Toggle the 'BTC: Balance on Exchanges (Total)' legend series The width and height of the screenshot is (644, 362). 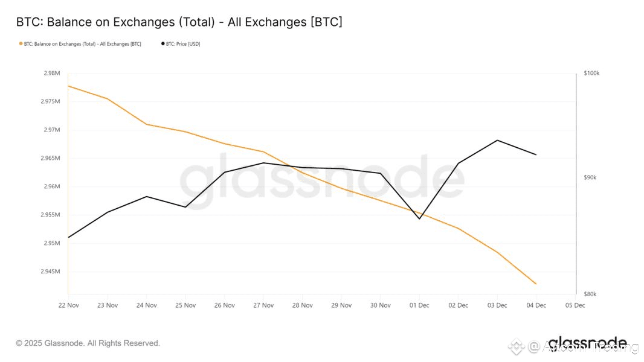[82, 44]
